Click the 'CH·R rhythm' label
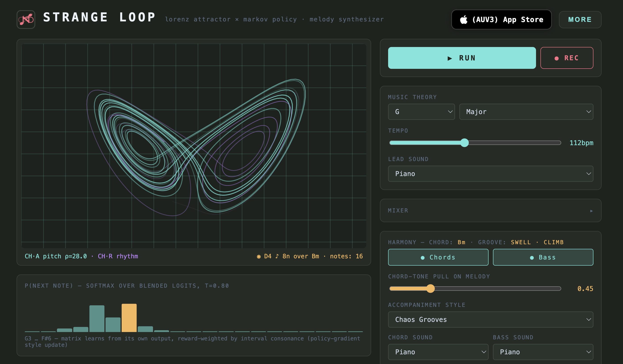 click(x=118, y=256)
